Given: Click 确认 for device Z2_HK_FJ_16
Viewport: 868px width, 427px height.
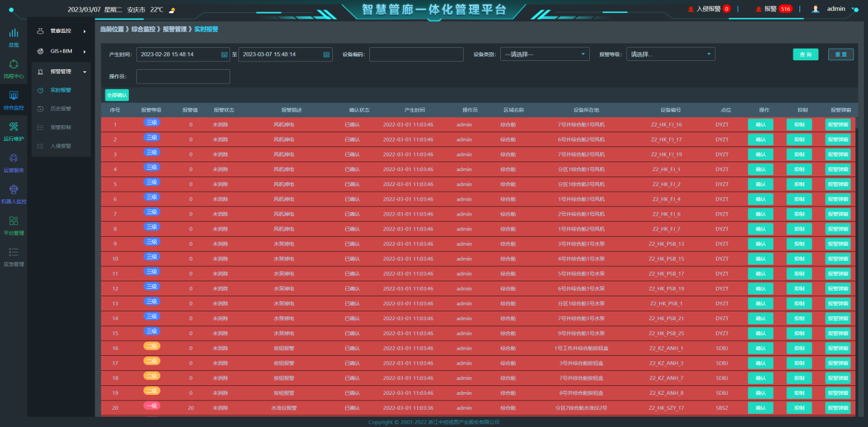Looking at the screenshot, I should point(760,125).
